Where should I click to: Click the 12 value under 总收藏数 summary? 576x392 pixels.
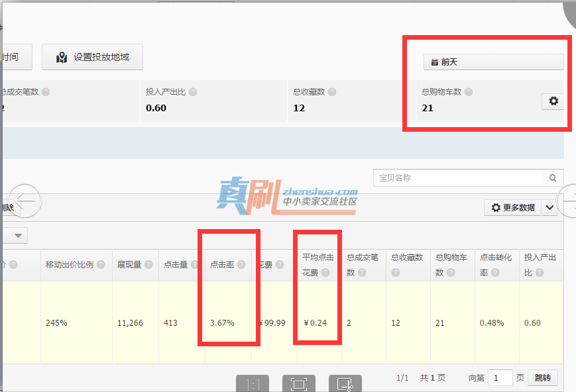[299, 108]
